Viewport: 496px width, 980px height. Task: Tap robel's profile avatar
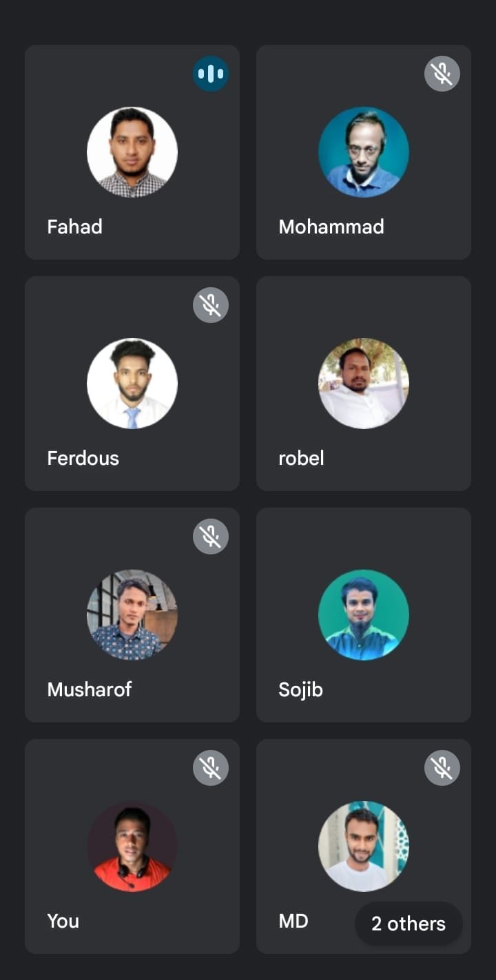point(364,384)
